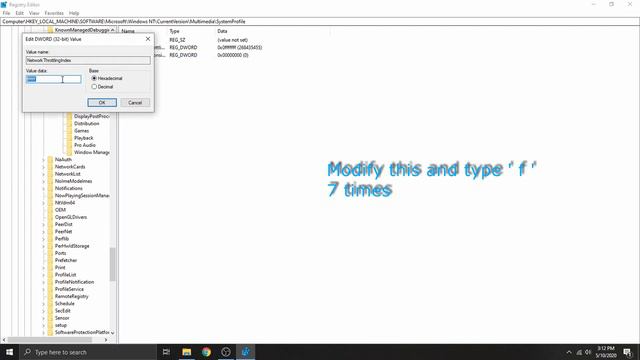Screen dimensions: 640x360
Task: Click the Type column header
Action: tap(174, 31)
